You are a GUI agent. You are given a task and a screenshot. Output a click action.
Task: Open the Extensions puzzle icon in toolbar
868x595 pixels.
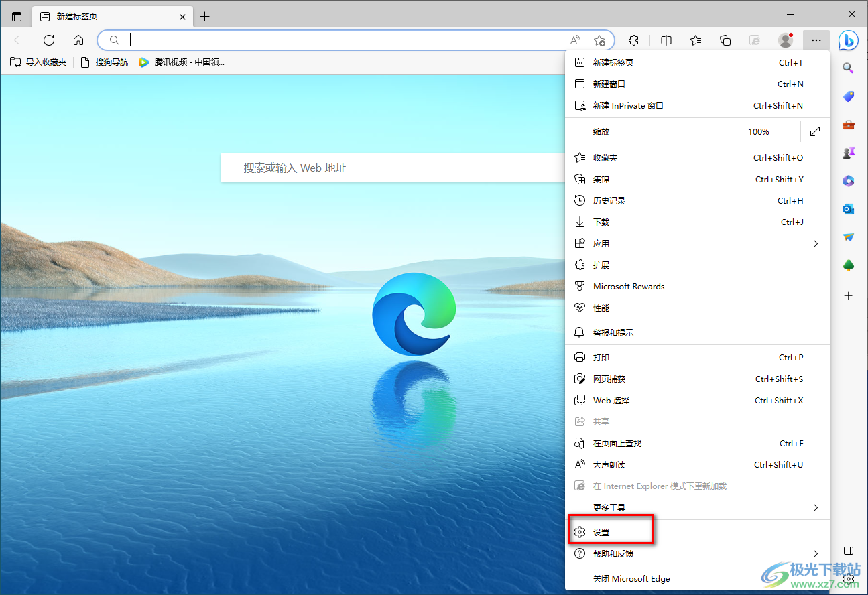point(633,40)
